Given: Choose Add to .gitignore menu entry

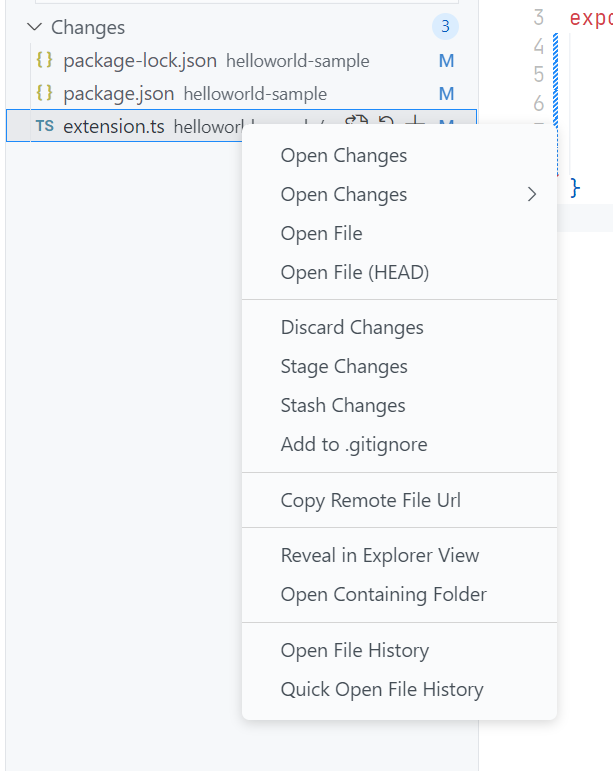Looking at the screenshot, I should point(399,444).
